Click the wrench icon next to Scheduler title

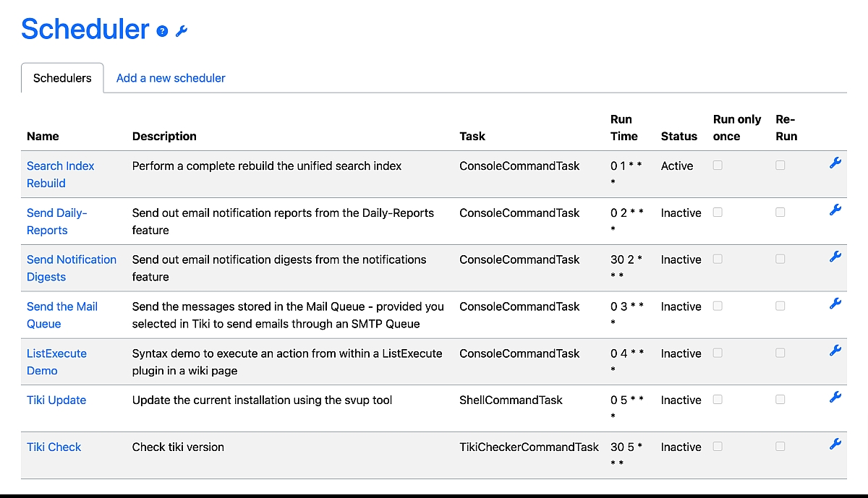pos(182,31)
